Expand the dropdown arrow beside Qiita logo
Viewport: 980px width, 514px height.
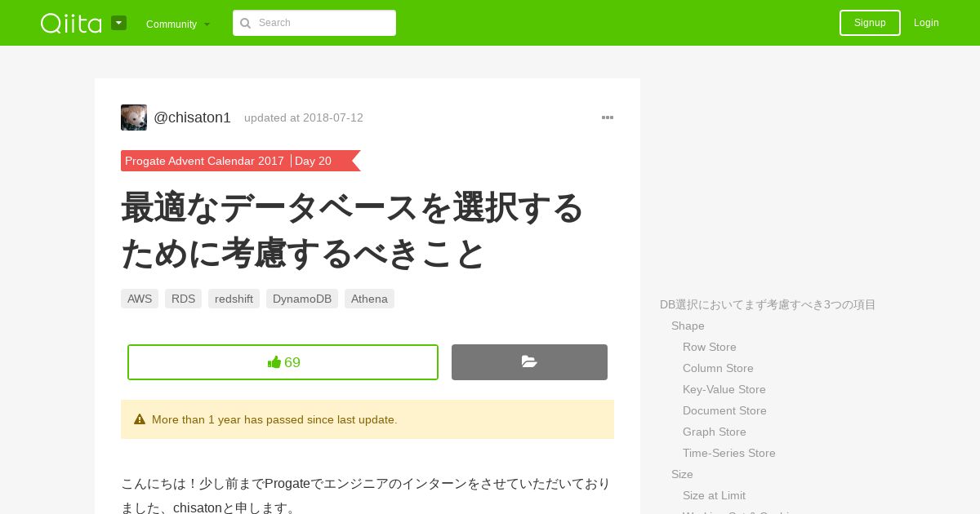119,23
